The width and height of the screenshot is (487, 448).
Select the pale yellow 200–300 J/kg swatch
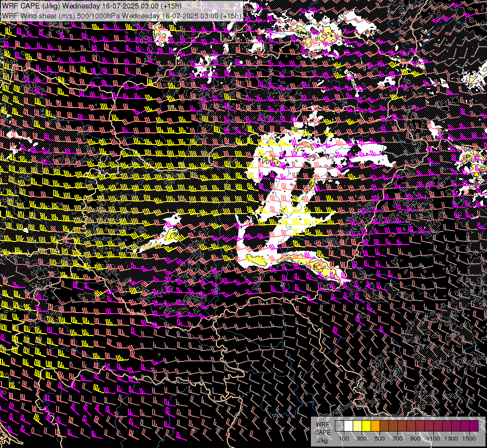pyautogui.click(x=358, y=426)
